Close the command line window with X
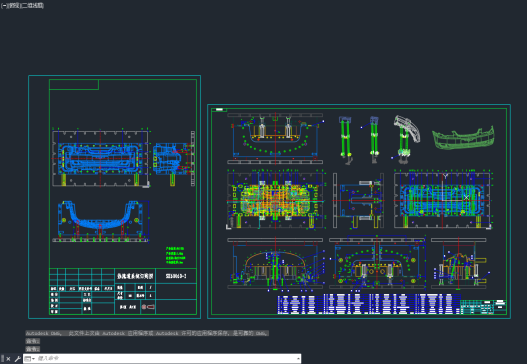This screenshot has width=527, height=364. (x=8, y=359)
